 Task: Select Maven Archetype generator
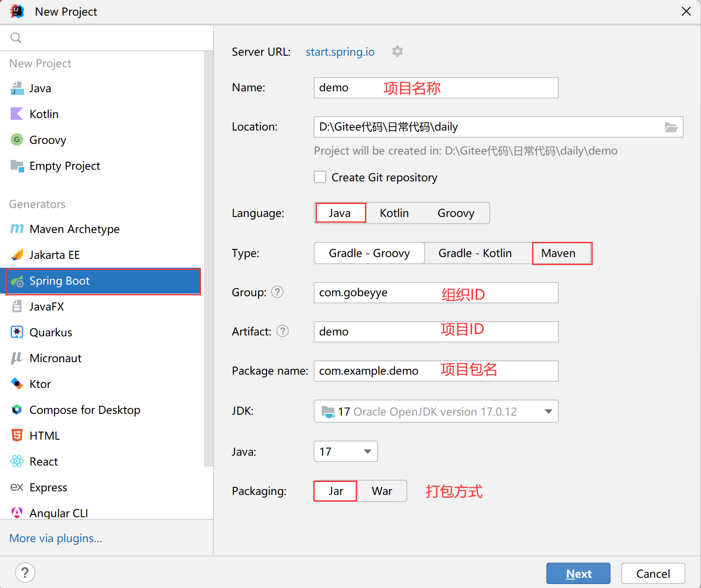click(102, 229)
